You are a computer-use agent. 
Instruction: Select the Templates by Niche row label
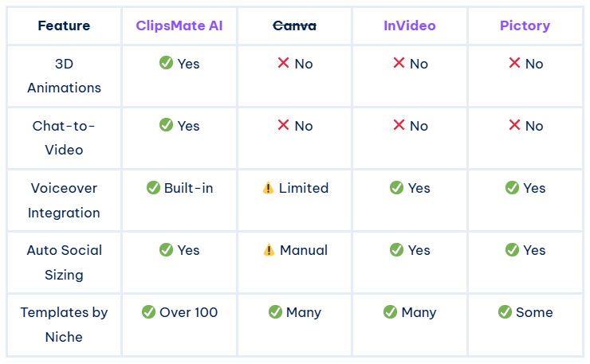(x=64, y=324)
